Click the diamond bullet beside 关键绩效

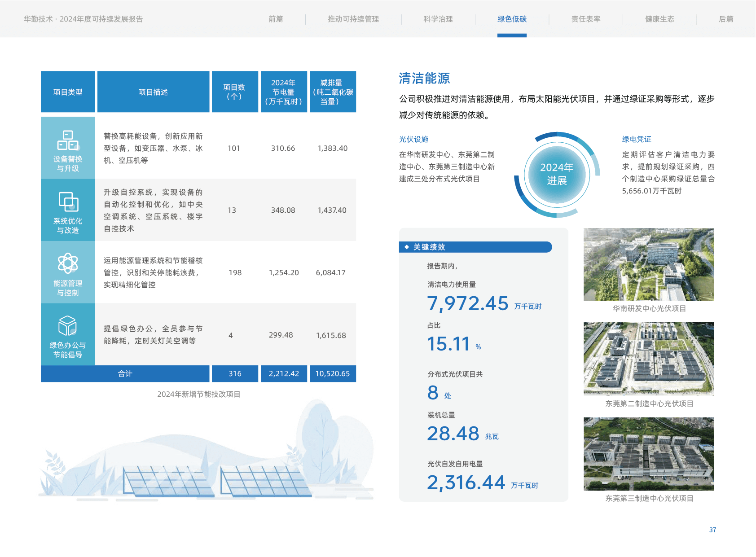tap(407, 247)
